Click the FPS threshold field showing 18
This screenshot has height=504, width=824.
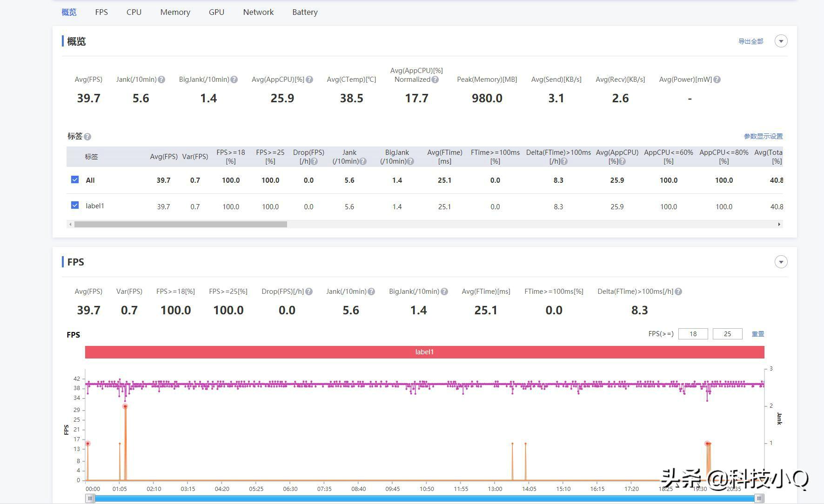(693, 334)
